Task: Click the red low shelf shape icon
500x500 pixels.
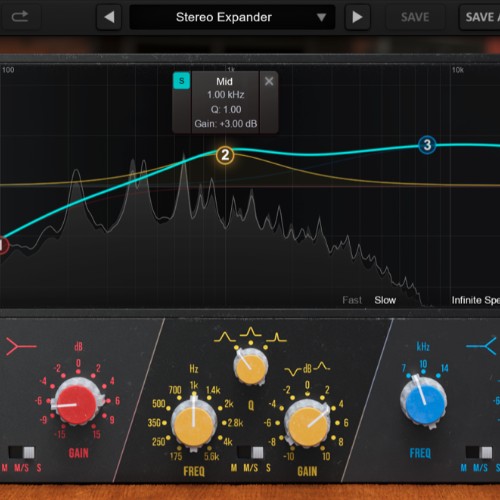Action: tap(21, 346)
